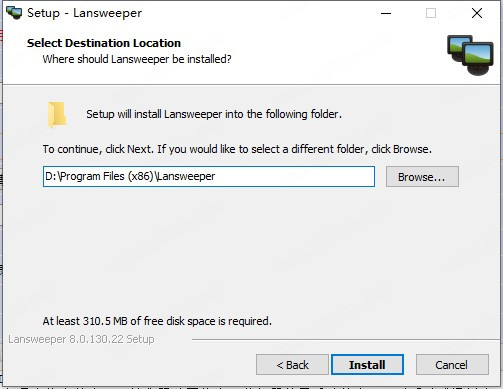Click the greyed-out maximize button
Viewport: 503px width, 389px height.
pos(431,13)
